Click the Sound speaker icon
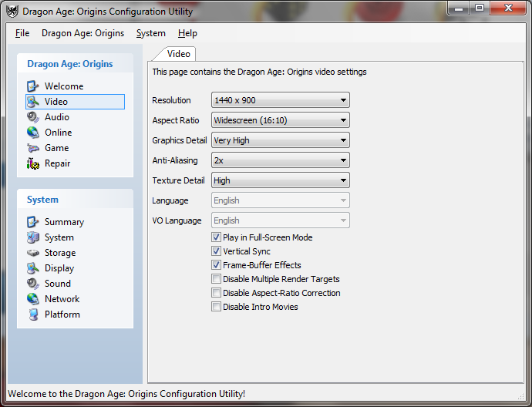Image resolution: width=532 pixels, height=407 pixels. point(33,284)
